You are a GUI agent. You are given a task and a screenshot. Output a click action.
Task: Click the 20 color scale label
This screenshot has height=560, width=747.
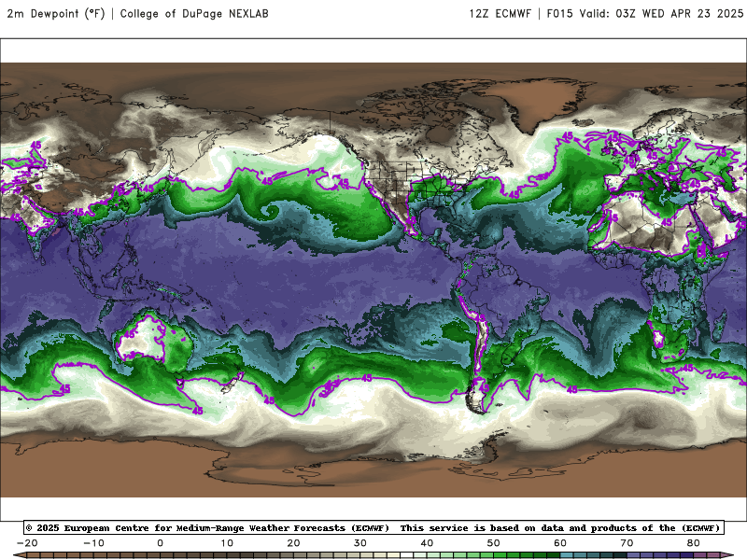click(x=293, y=543)
